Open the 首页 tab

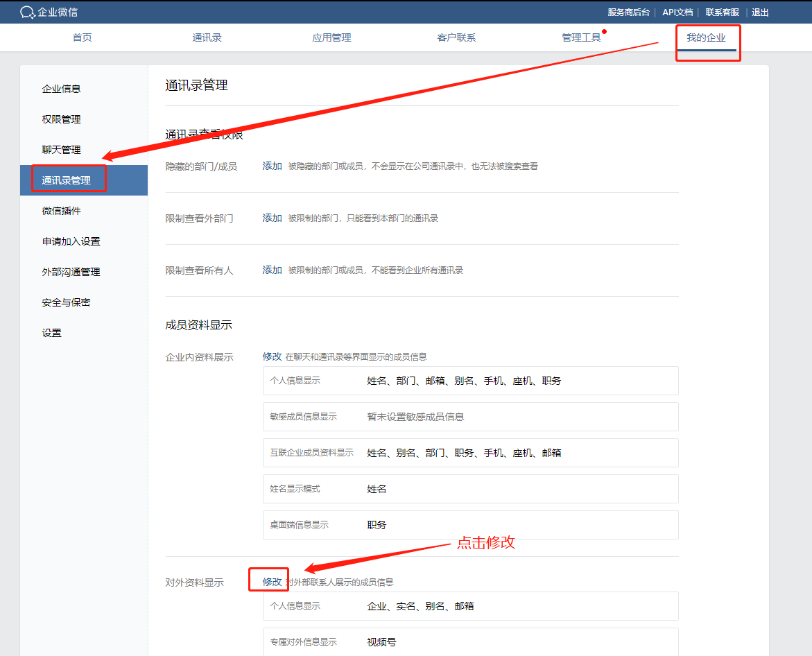pos(82,37)
